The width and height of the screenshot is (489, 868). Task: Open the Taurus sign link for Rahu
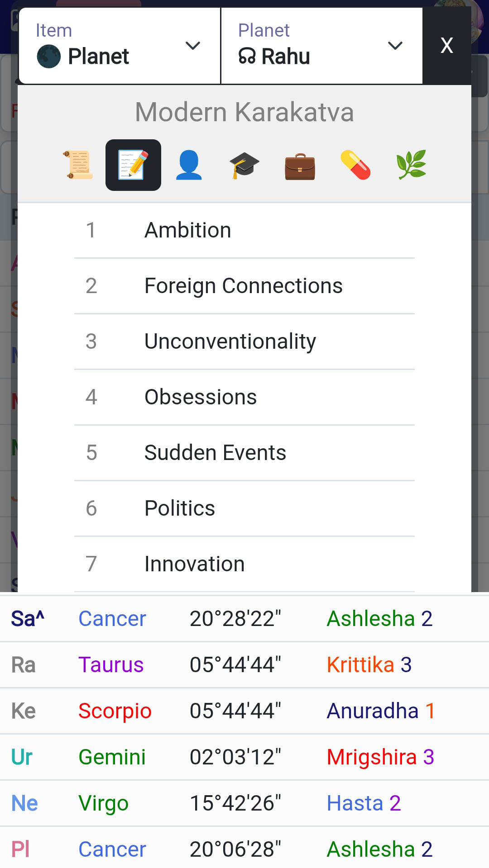[111, 665]
